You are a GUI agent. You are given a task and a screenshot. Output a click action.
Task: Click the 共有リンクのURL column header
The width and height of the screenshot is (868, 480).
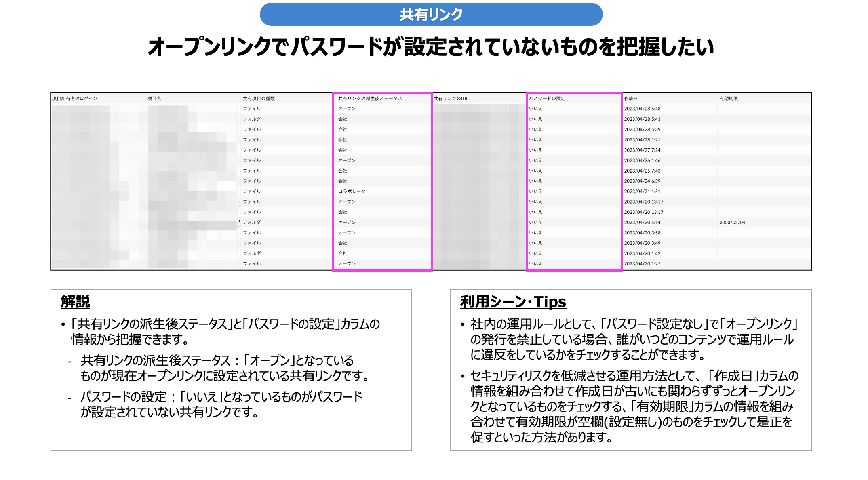click(451, 99)
